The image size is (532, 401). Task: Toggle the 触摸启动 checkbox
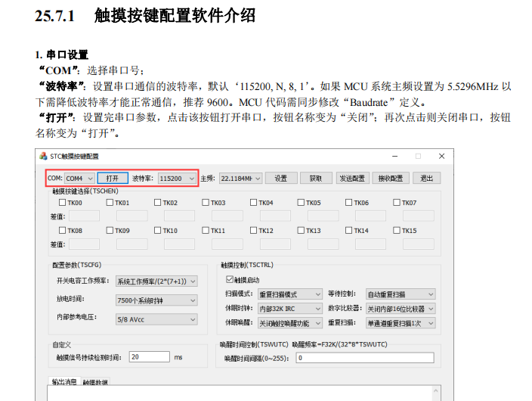point(228,279)
